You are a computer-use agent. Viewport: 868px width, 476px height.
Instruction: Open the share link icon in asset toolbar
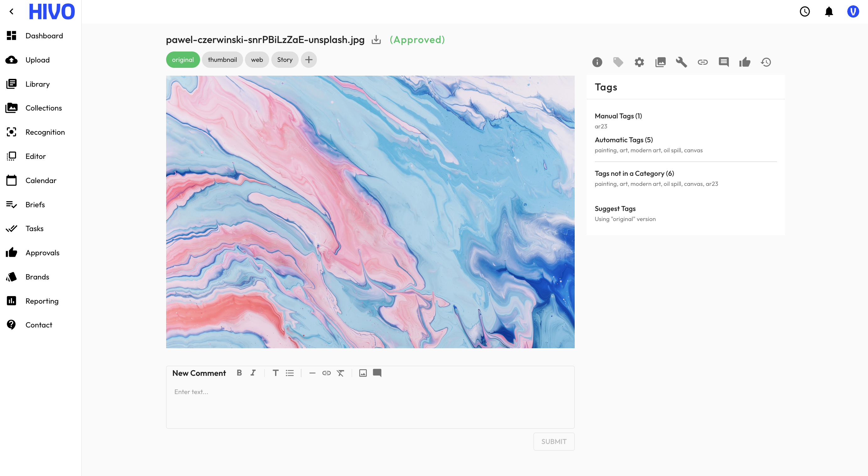(703, 62)
